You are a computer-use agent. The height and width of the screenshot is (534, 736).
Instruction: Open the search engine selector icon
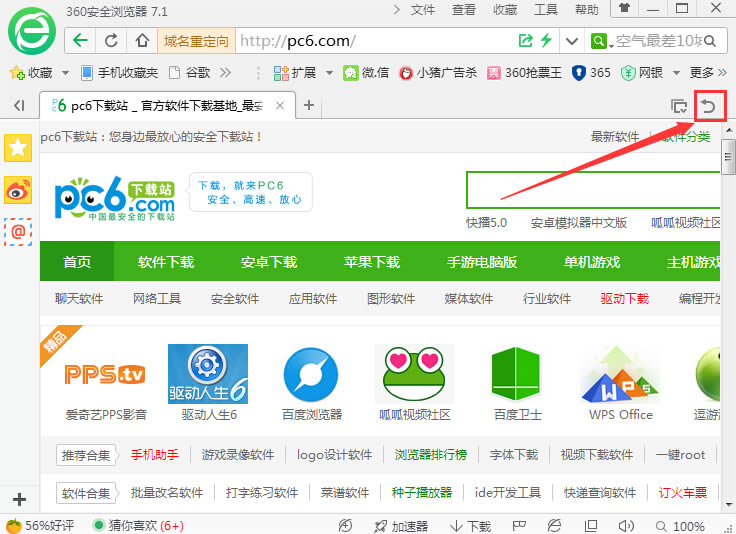click(599, 41)
